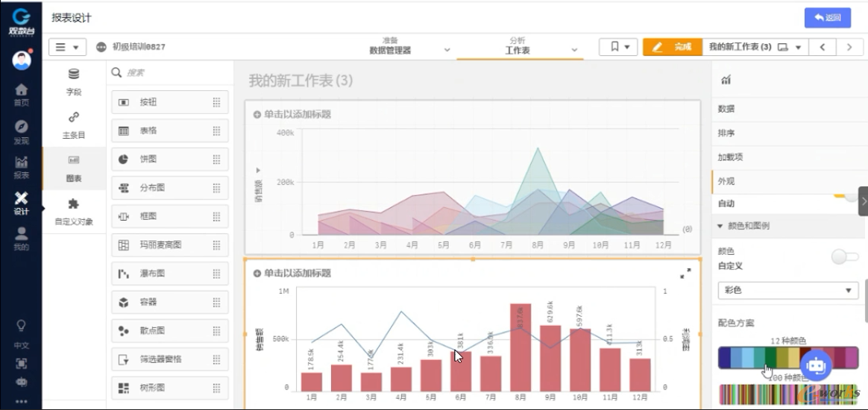Click the 完成 done button
This screenshot has height=410, width=868.
[672, 47]
